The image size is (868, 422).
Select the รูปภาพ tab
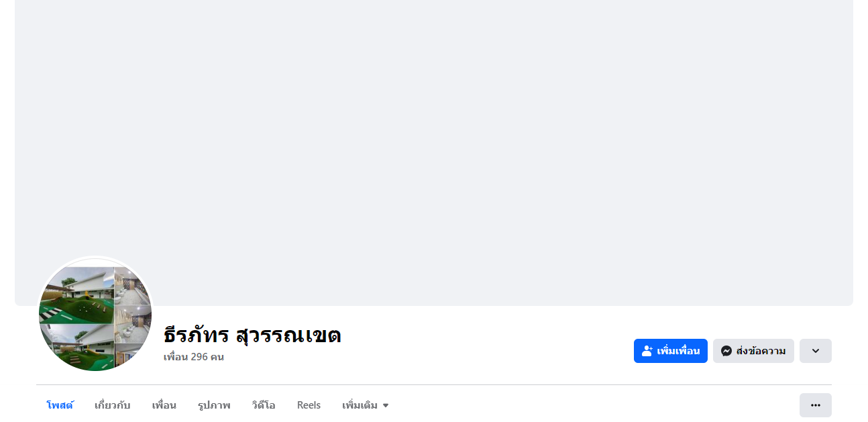[214, 405]
